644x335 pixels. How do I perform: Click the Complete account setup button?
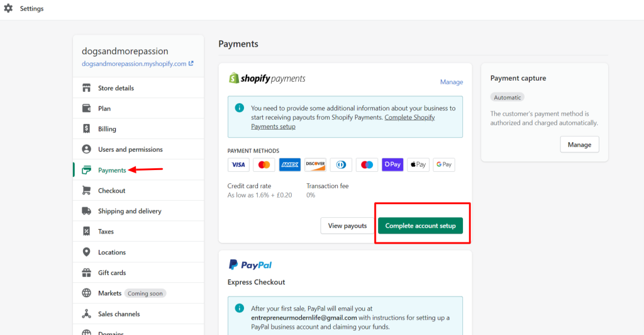click(420, 225)
